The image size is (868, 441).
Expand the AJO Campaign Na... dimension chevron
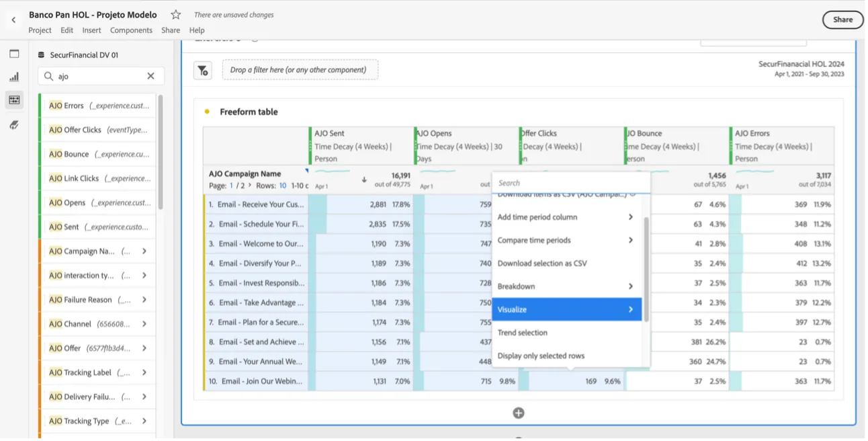[x=144, y=251]
